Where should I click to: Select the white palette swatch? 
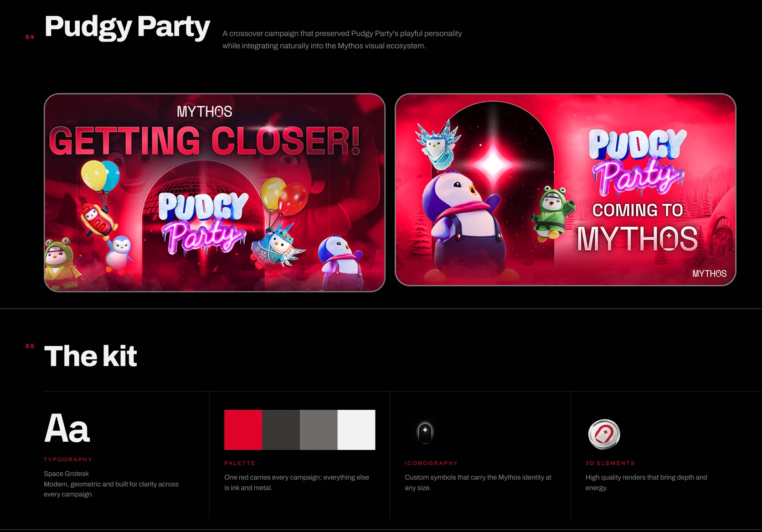point(356,430)
